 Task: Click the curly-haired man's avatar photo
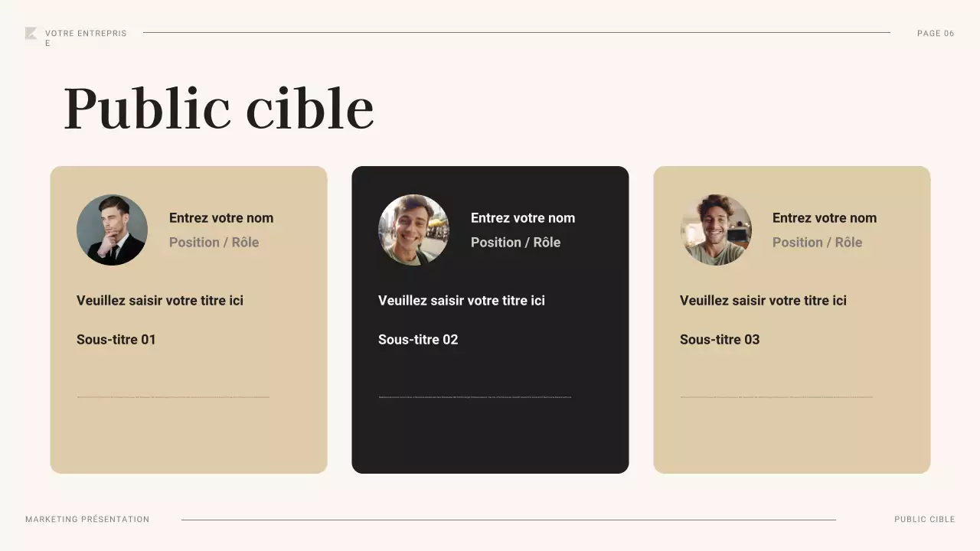(716, 230)
